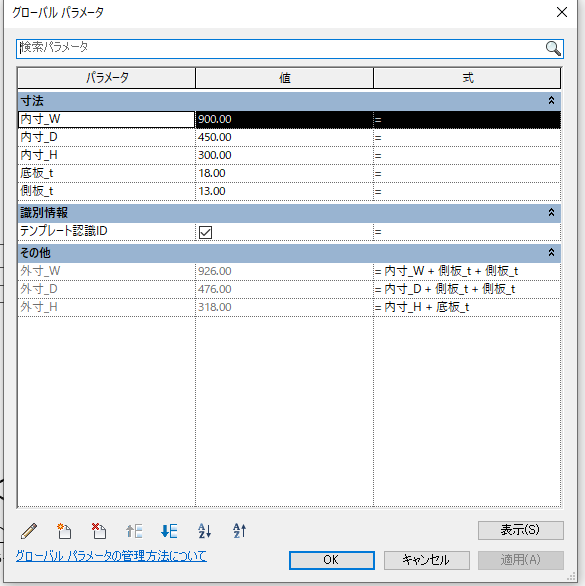Select the 内寸_D parameter name
This screenshot has height=586, width=585.
coord(107,137)
